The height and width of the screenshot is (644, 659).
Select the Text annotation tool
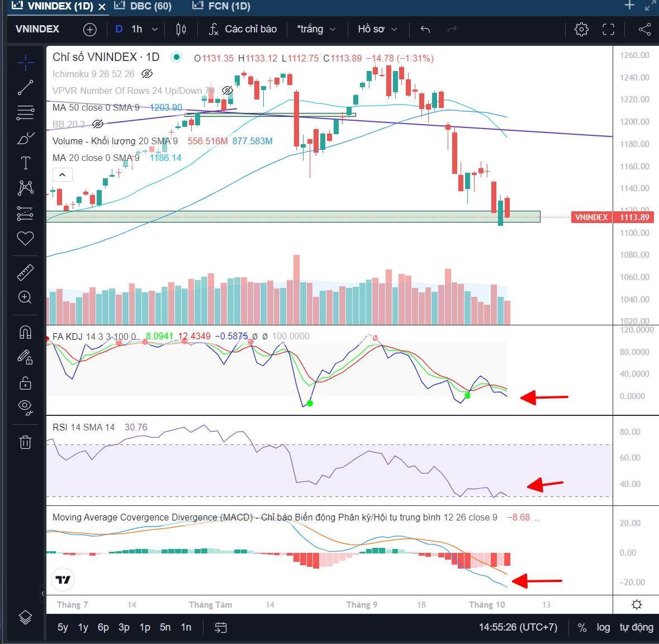tap(25, 163)
